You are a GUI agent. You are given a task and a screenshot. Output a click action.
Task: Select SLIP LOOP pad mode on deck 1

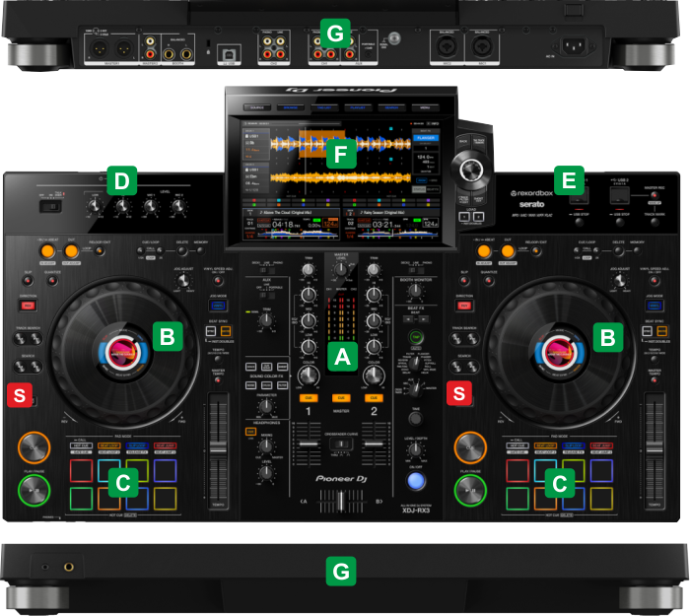137,445
